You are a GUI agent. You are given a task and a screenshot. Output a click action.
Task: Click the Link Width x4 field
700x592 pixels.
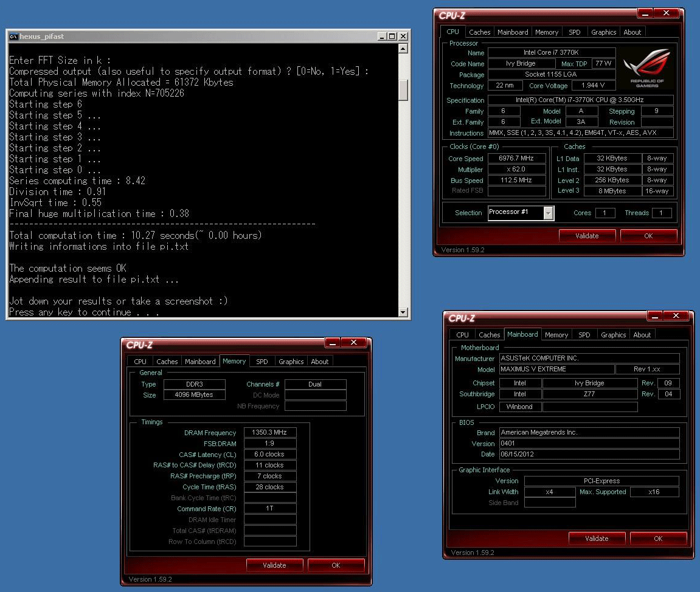click(550, 492)
